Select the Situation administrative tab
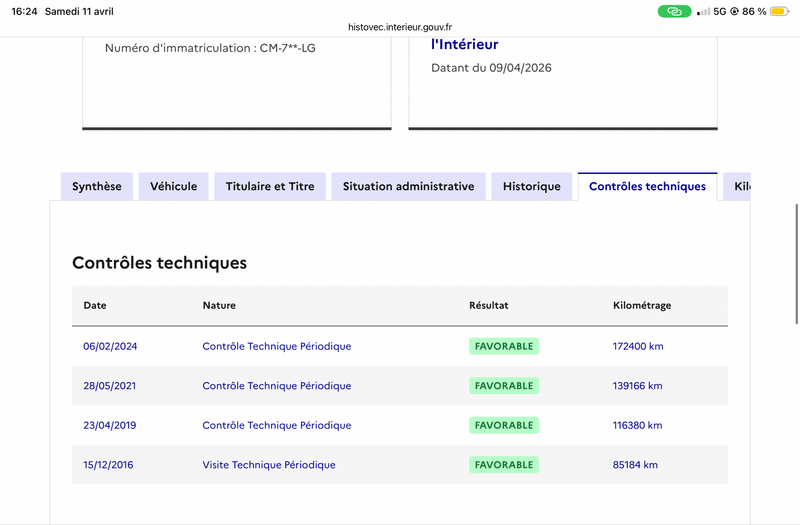The width and height of the screenshot is (800, 525). pos(408,187)
